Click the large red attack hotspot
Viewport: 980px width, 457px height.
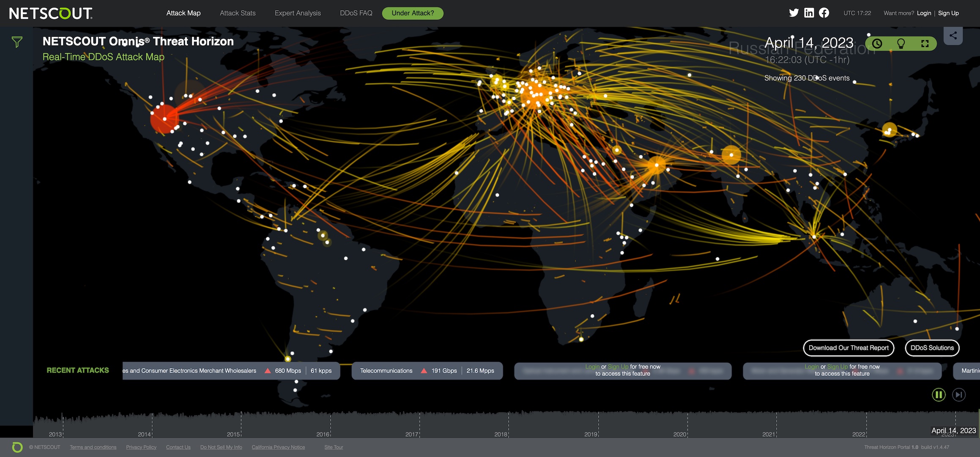click(x=164, y=119)
